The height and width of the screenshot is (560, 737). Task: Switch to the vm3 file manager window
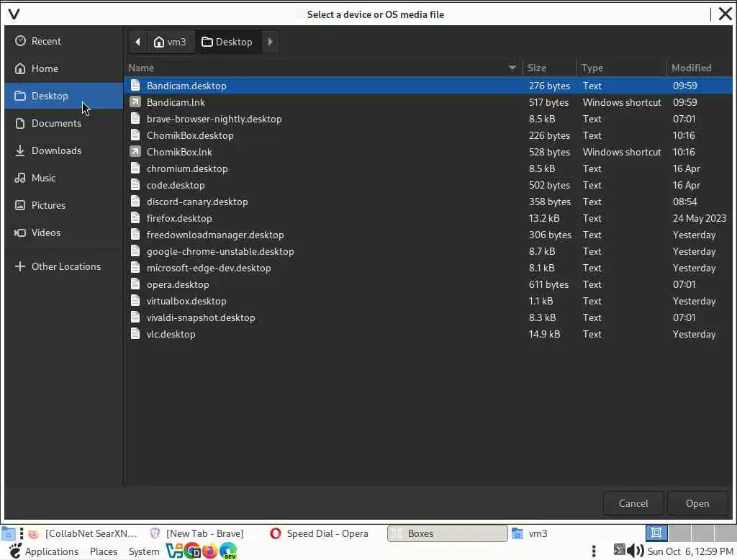[530, 533]
